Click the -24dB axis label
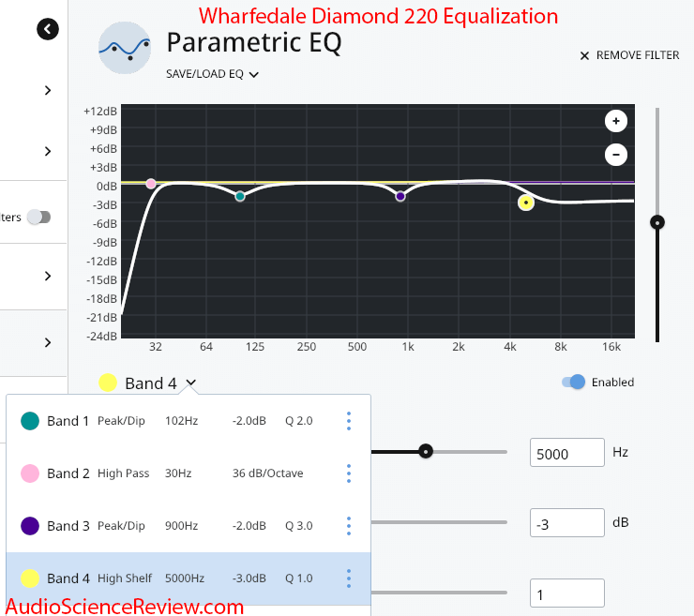 102,337
